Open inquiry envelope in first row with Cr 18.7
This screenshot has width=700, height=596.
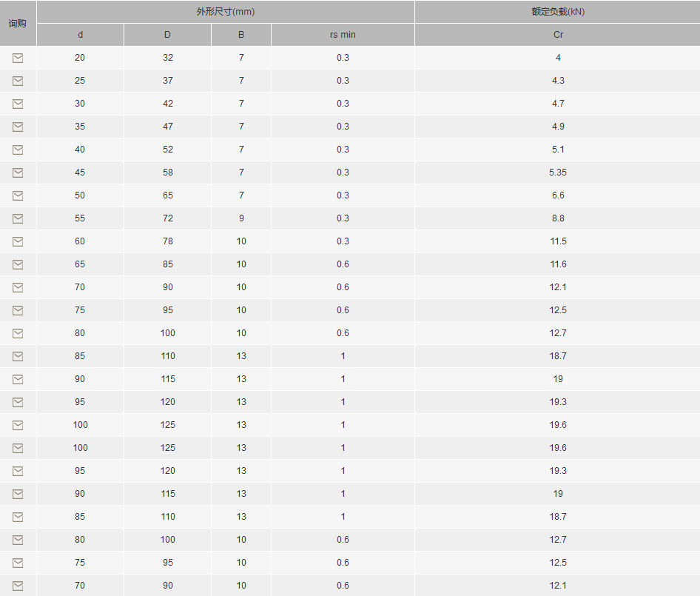(18, 356)
